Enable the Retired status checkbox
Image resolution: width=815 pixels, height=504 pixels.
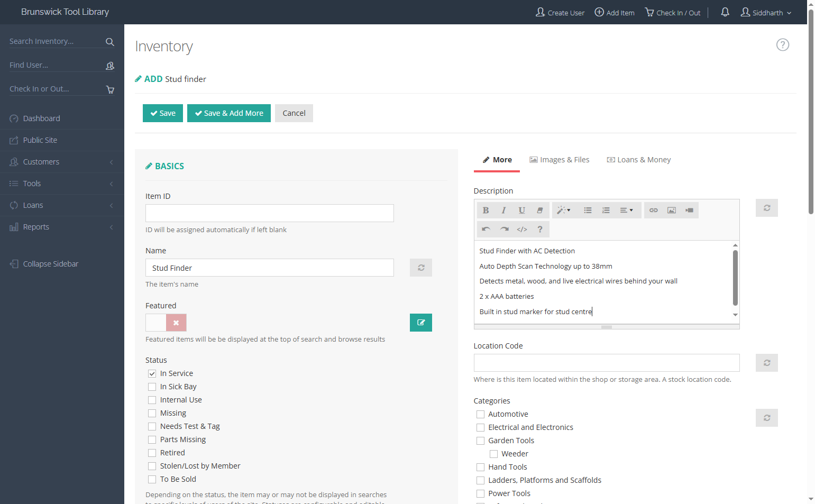click(152, 453)
